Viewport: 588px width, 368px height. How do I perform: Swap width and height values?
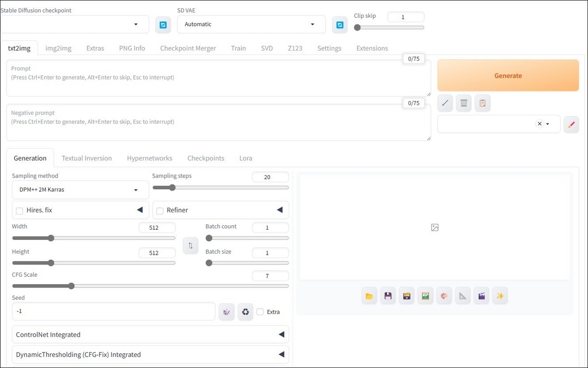[x=191, y=245]
